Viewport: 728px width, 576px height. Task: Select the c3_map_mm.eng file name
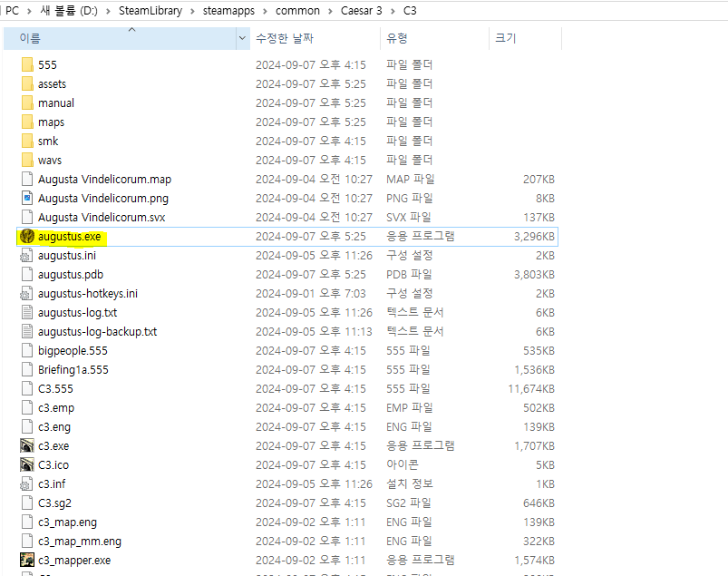(x=80, y=541)
